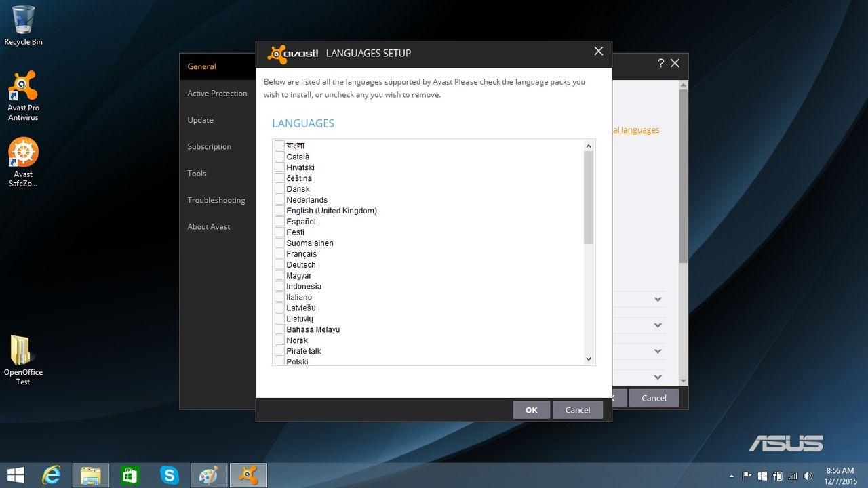Click the additional languages link

tap(635, 130)
